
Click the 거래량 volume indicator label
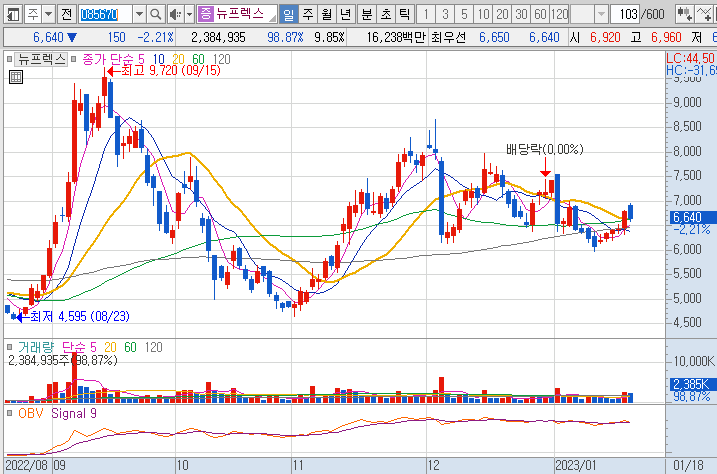(x=36, y=347)
